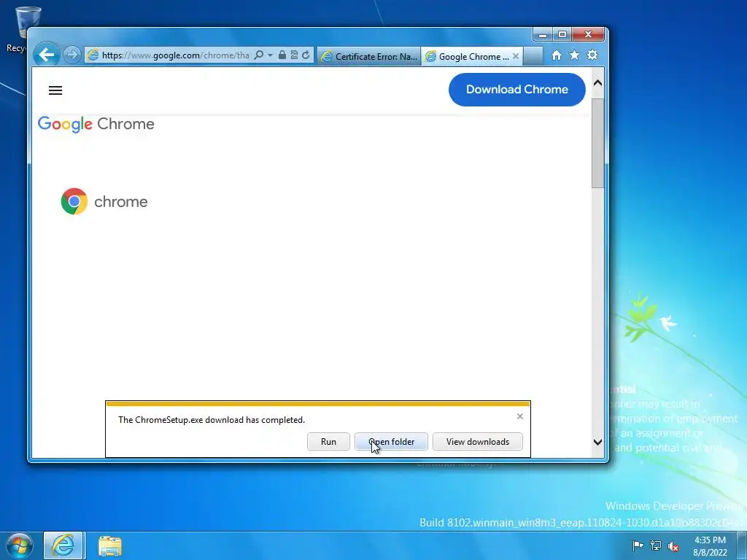Screen dimensions: 747x560
Task: Open a new blank tab
Action: point(533,56)
